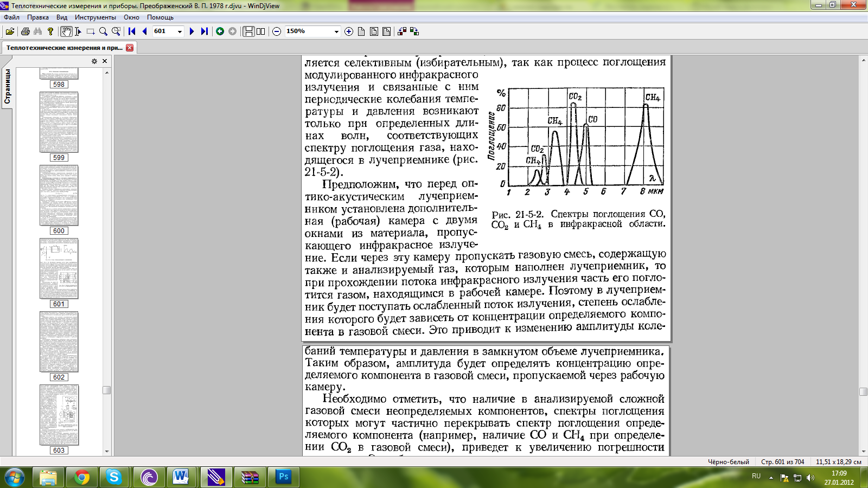The image size is (868, 488).
Task: Click page size 11,51 x 18,29 см
Action: [x=839, y=462]
